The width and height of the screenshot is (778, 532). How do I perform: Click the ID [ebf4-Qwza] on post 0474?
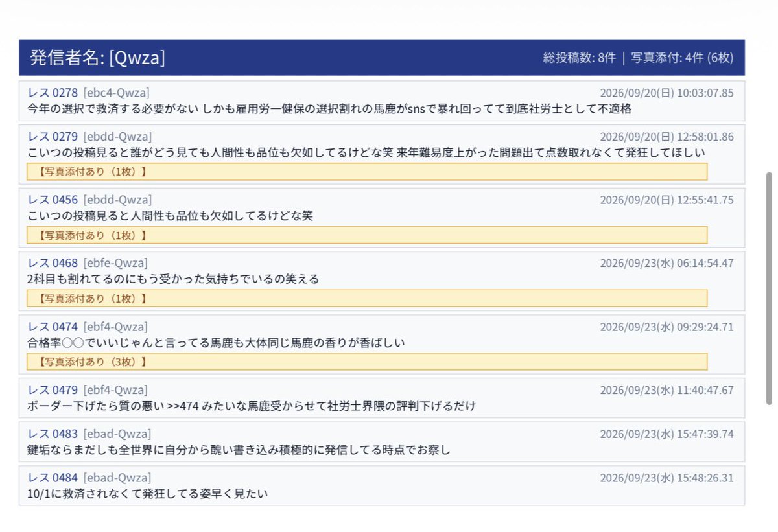tap(115, 327)
